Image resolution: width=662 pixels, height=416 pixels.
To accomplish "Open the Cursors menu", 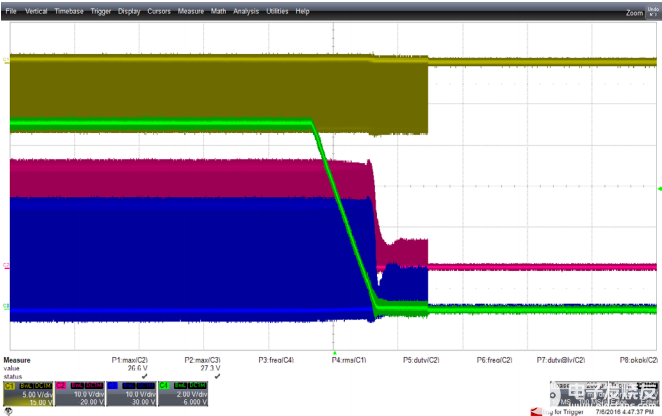I will click(159, 11).
